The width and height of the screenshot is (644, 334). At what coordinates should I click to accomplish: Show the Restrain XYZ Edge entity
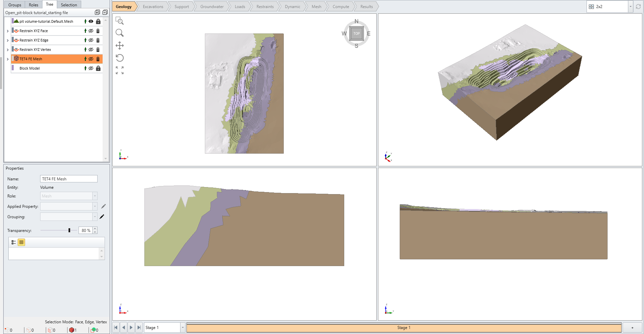point(91,40)
